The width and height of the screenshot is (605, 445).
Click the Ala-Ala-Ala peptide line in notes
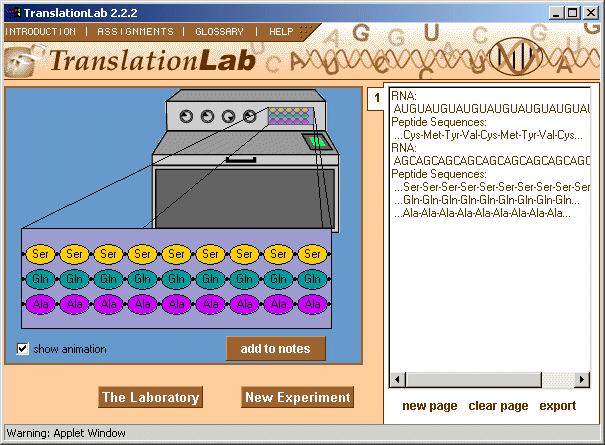point(482,213)
